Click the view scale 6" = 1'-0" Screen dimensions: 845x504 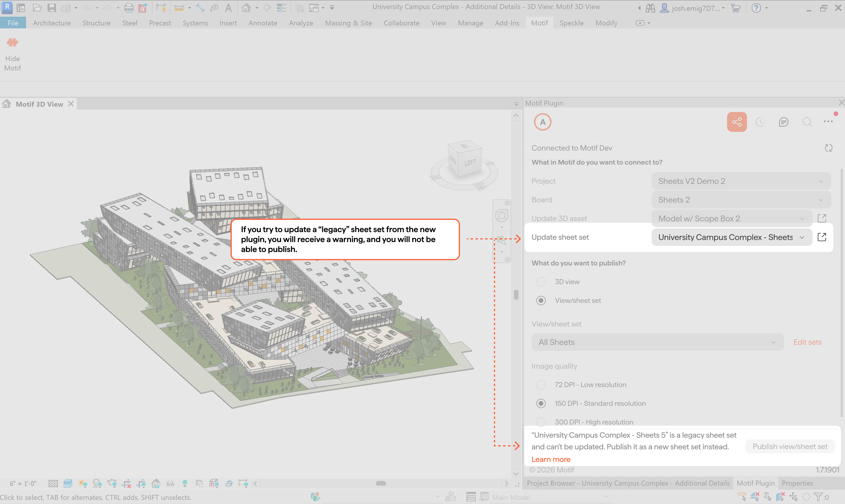coord(23,483)
